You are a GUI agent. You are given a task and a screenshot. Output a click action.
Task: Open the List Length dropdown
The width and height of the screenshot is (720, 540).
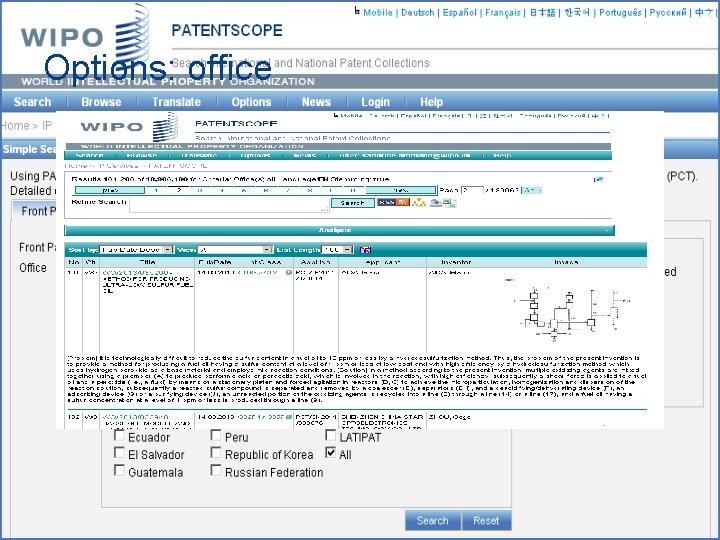point(338,250)
